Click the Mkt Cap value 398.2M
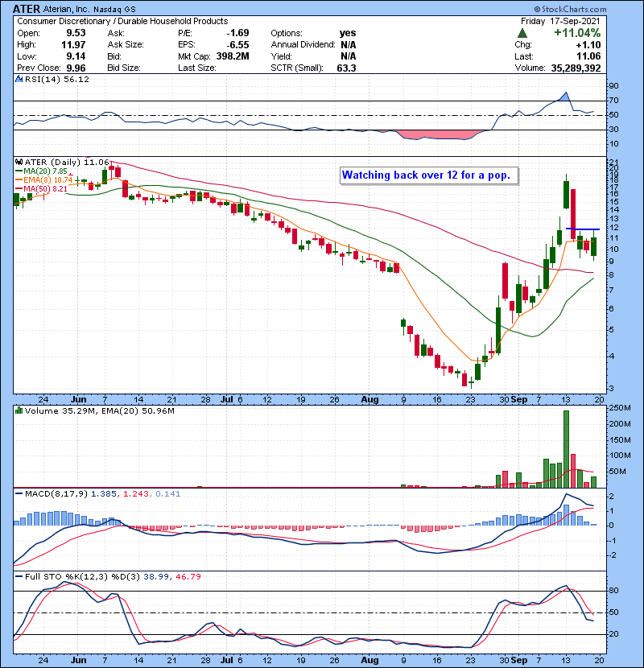 (x=233, y=56)
